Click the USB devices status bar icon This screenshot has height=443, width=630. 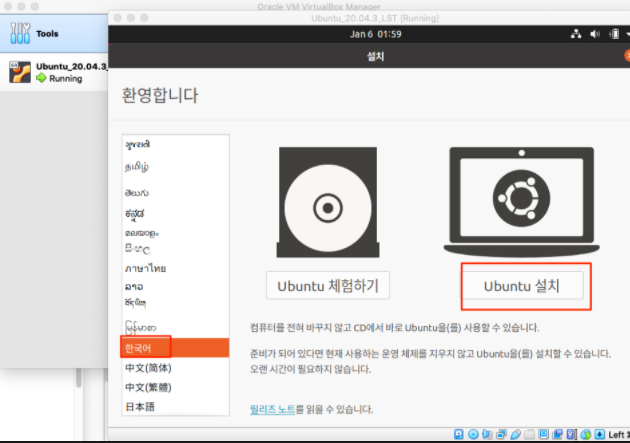pos(515,434)
